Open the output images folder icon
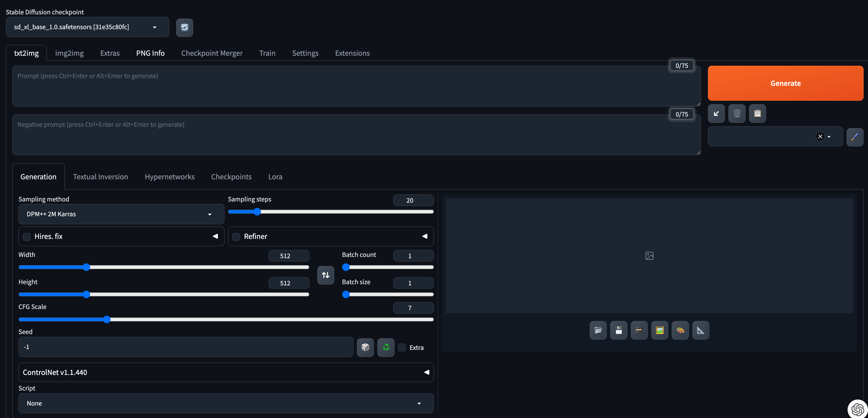This screenshot has height=418, width=868. point(598,330)
